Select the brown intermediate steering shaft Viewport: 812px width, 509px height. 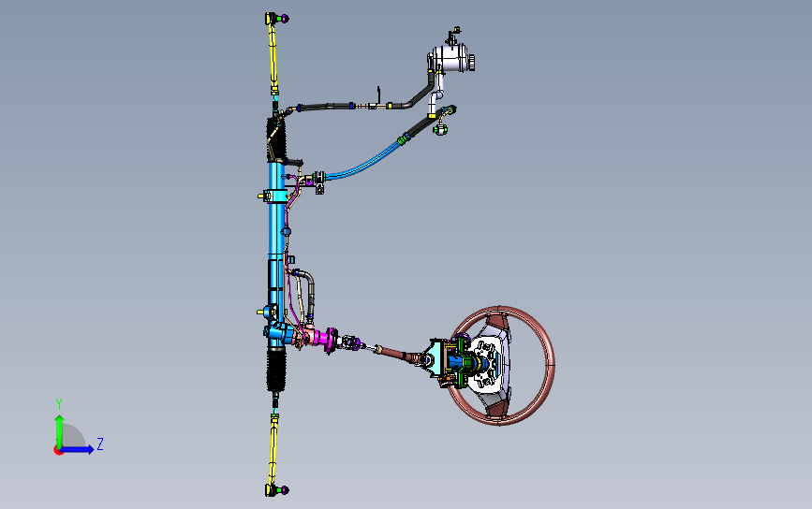pos(399,354)
